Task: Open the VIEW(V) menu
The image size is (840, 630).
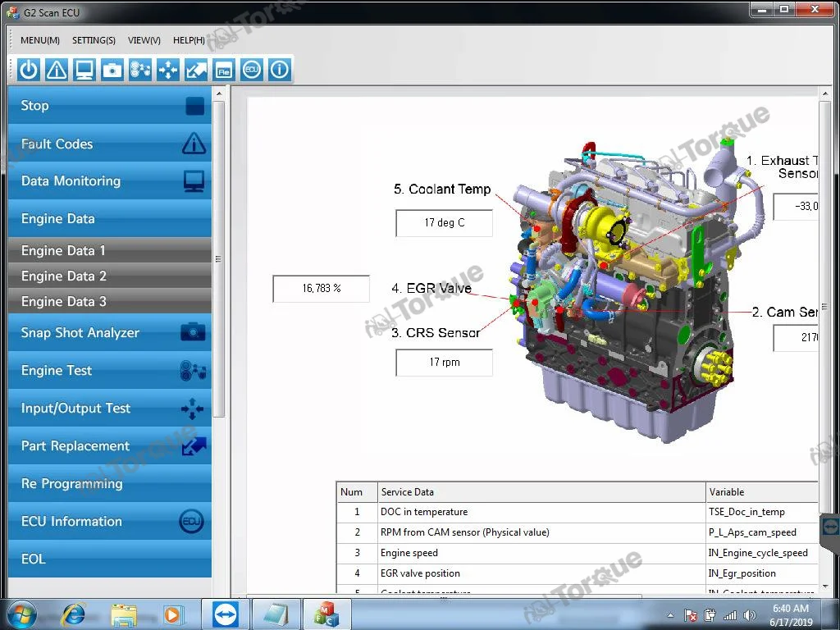Action: [144, 40]
